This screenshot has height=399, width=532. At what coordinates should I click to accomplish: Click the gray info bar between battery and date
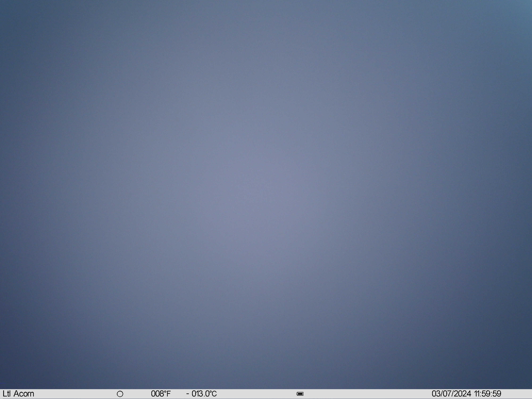(x=367, y=394)
